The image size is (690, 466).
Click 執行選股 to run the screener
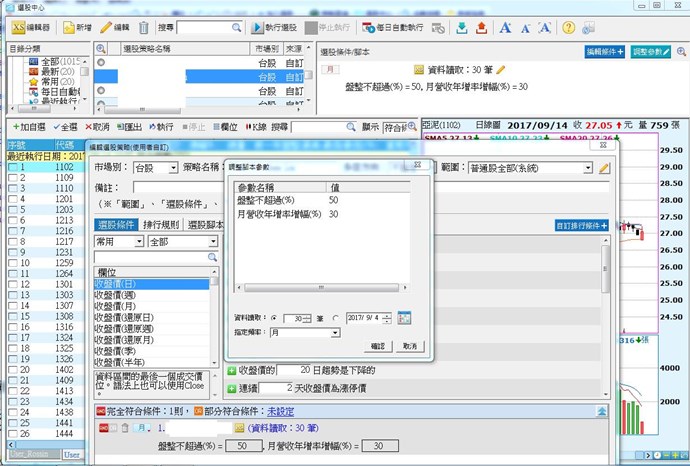coord(274,27)
